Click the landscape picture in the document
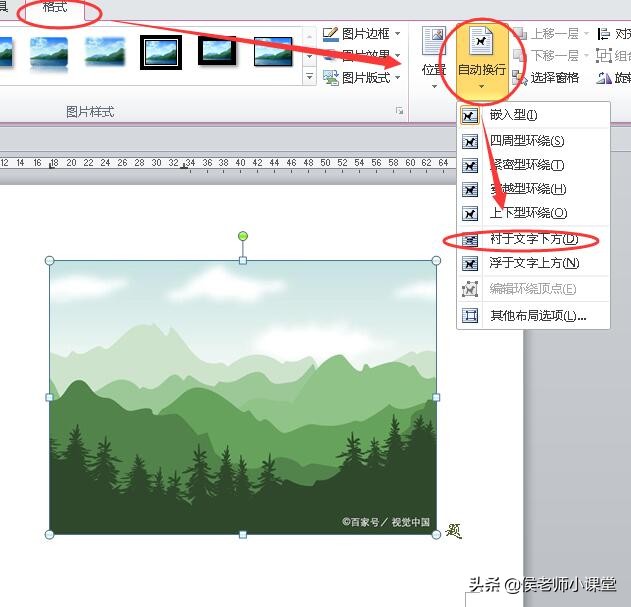Viewport: 631px width, 607px height. pos(243,397)
